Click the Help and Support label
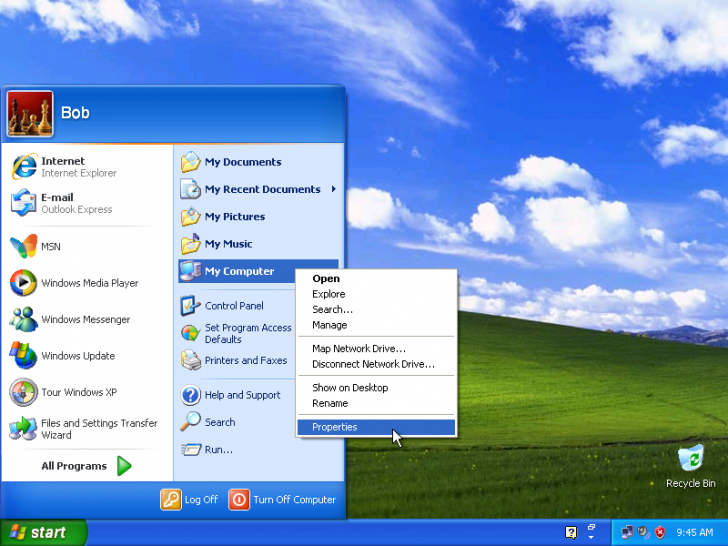Viewport: 728px width, 546px height. tap(242, 395)
